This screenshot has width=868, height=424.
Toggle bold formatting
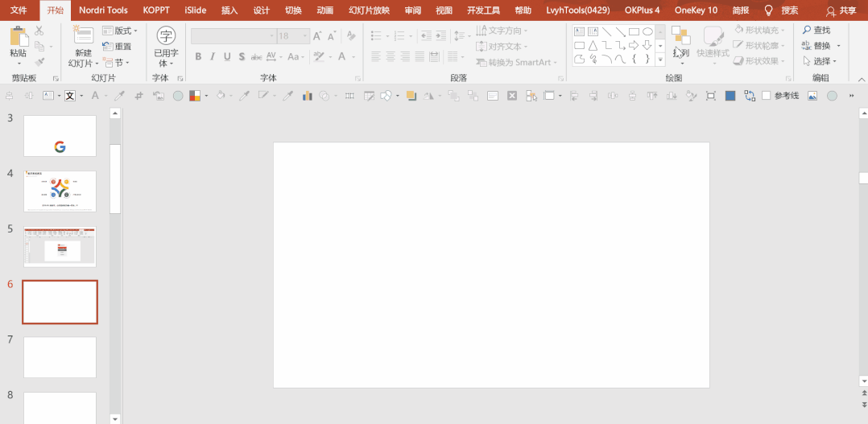coord(198,56)
